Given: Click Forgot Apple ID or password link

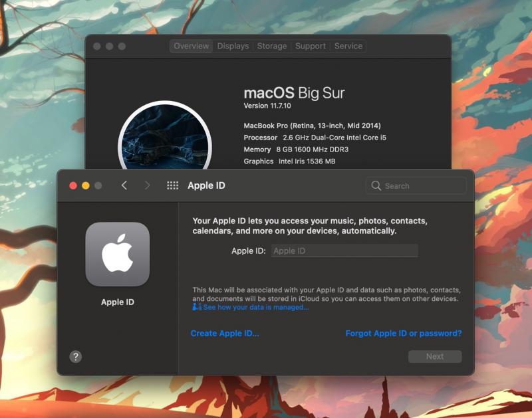Looking at the screenshot, I should tap(403, 334).
